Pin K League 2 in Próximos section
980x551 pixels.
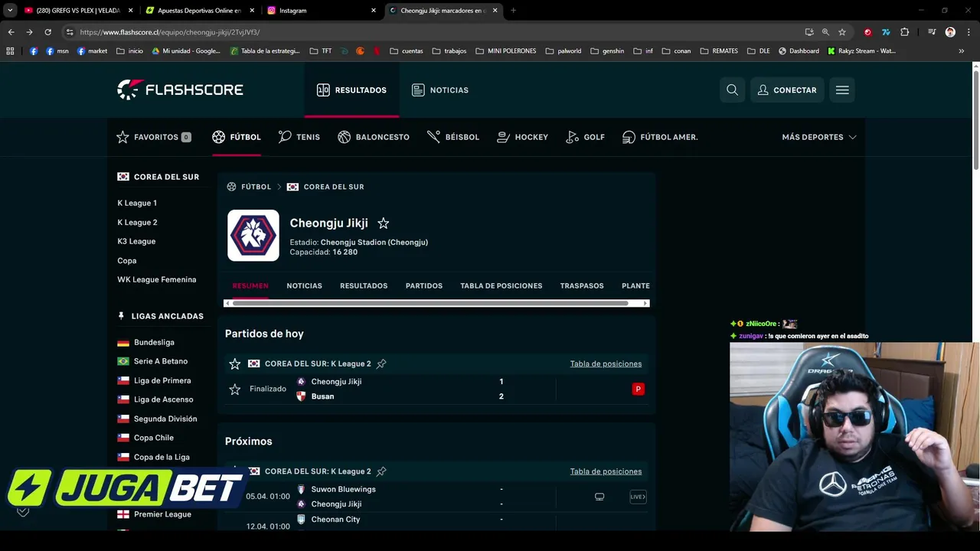381,471
